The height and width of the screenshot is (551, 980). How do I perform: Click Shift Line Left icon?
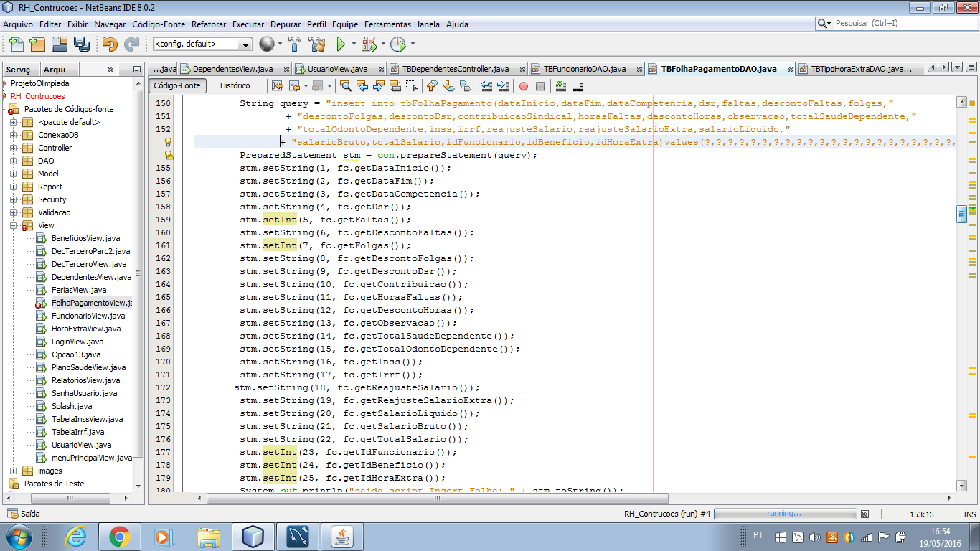point(486,86)
